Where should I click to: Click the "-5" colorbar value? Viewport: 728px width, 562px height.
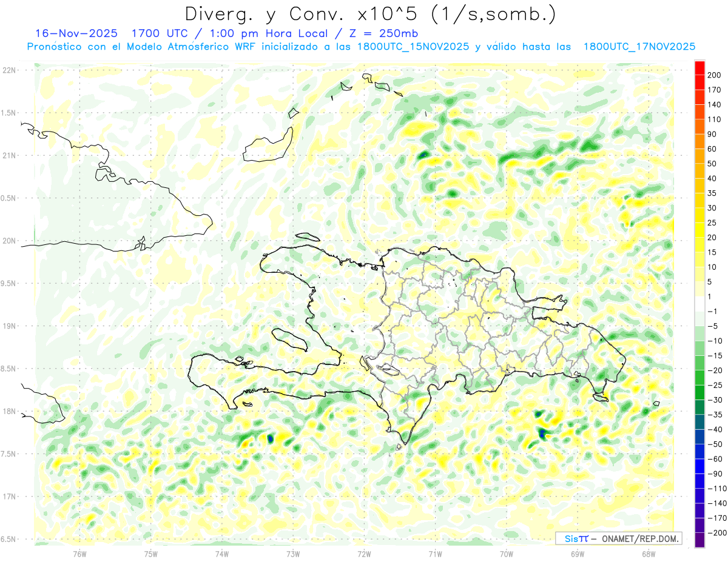(714, 326)
